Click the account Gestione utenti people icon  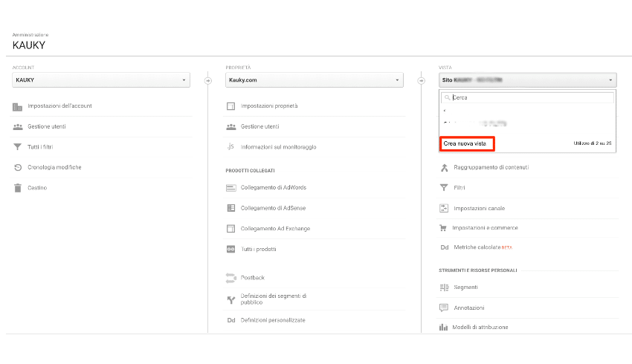[x=18, y=127]
